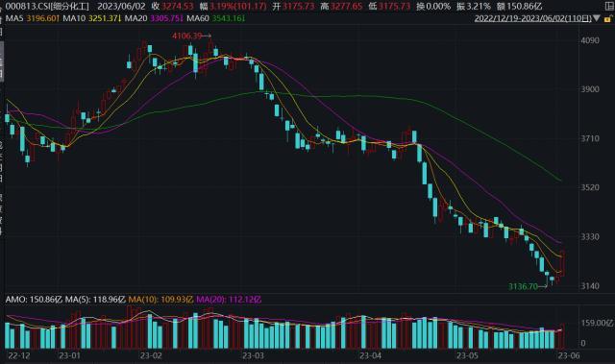The image size is (615, 364).
Task: Click the 159.00亿 volume axis label
Action: (597, 323)
